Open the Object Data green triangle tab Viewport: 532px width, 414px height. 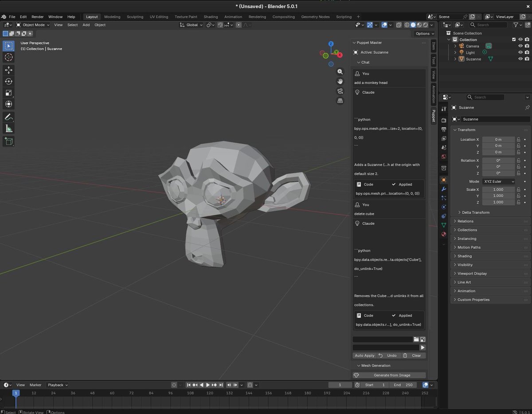[x=444, y=225]
